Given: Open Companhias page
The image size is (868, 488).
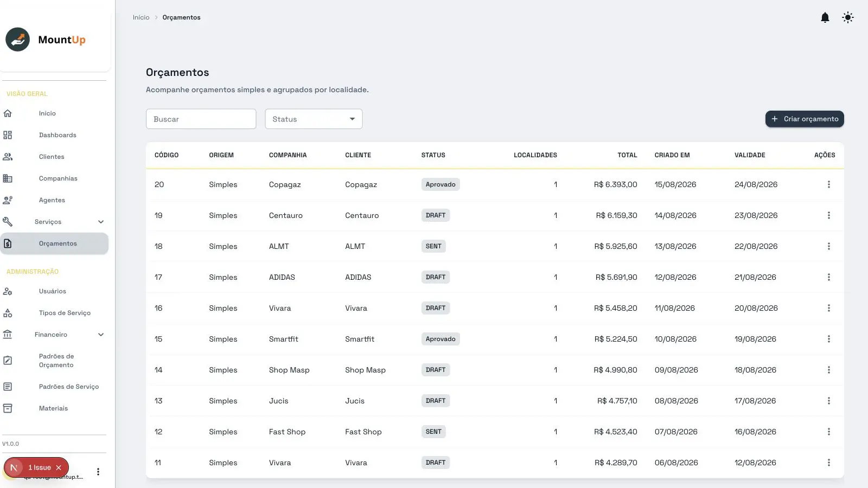Looking at the screenshot, I should click(x=58, y=178).
